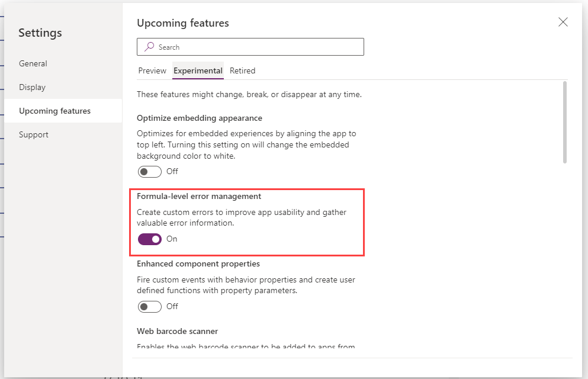Select Upcoming features in the sidebar
This screenshot has height=379, width=588.
[x=55, y=111]
